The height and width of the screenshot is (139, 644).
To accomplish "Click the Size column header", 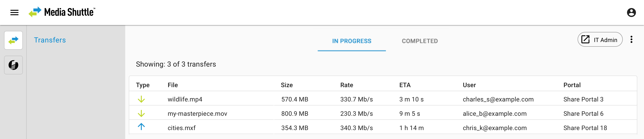I will click(286, 85).
